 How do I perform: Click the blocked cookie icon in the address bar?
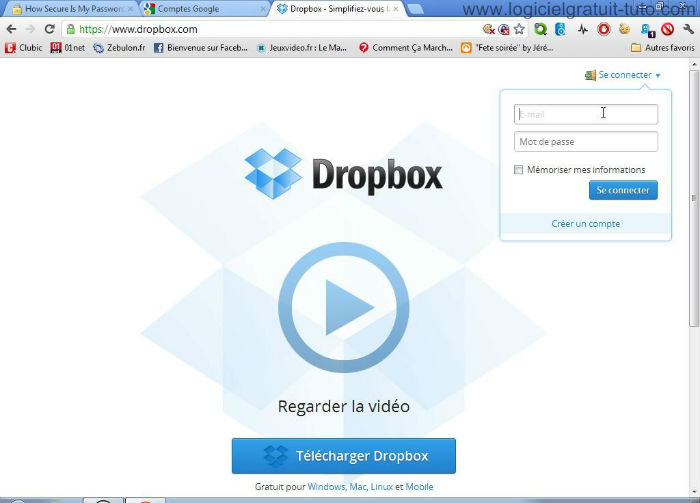coord(489,29)
